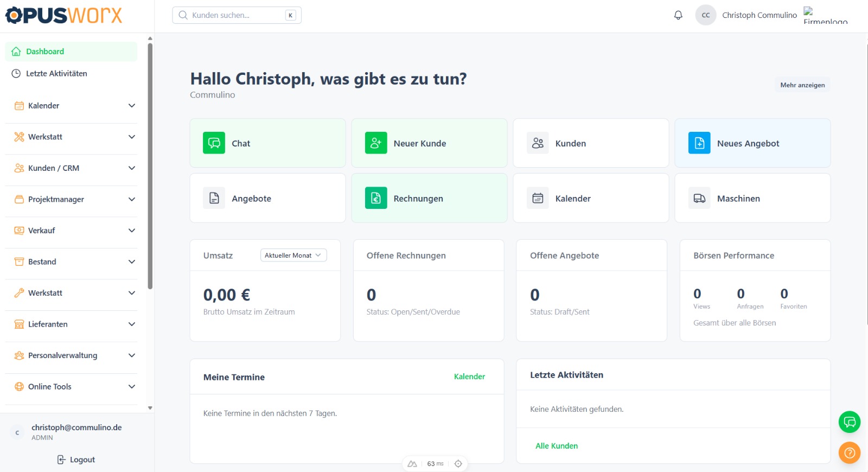Click the Verkauf sidebar icon
868x472 pixels.
pos(19,231)
